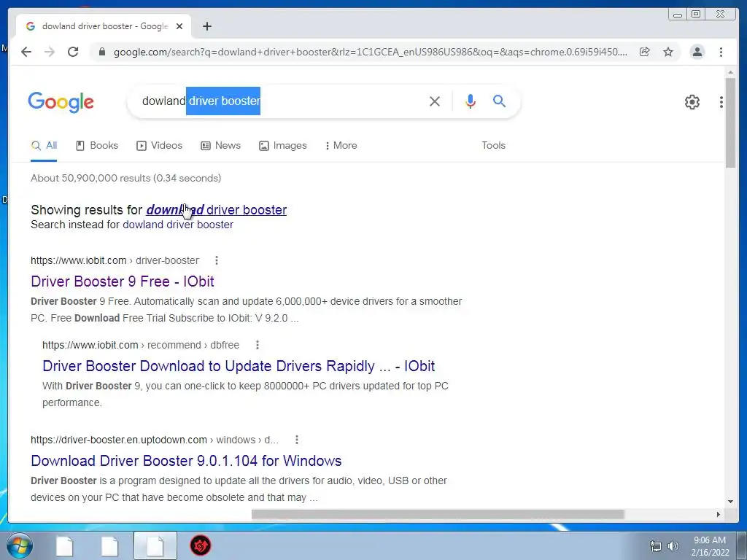Screen dimensions: 747x560
Task: Open the search Tools options
Action: pyautogui.click(x=494, y=146)
